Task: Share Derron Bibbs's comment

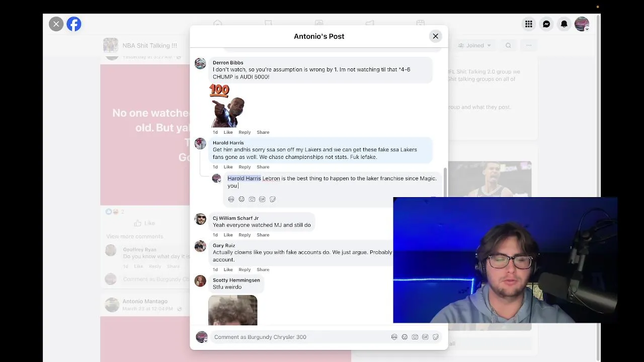Action: tap(263, 132)
